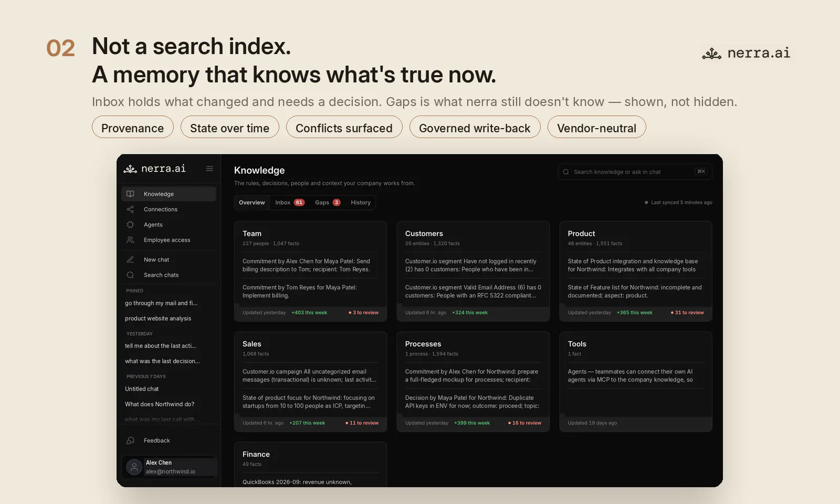Select the Overview tab

[x=252, y=203]
